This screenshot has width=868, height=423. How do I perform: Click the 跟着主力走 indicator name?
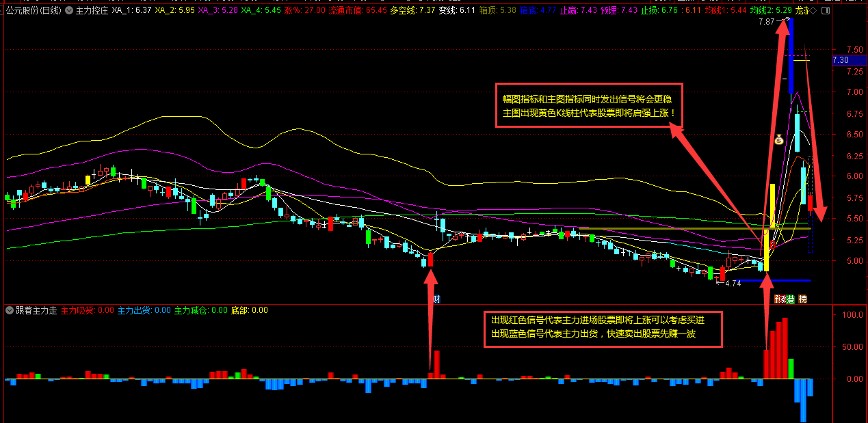[x=36, y=310]
